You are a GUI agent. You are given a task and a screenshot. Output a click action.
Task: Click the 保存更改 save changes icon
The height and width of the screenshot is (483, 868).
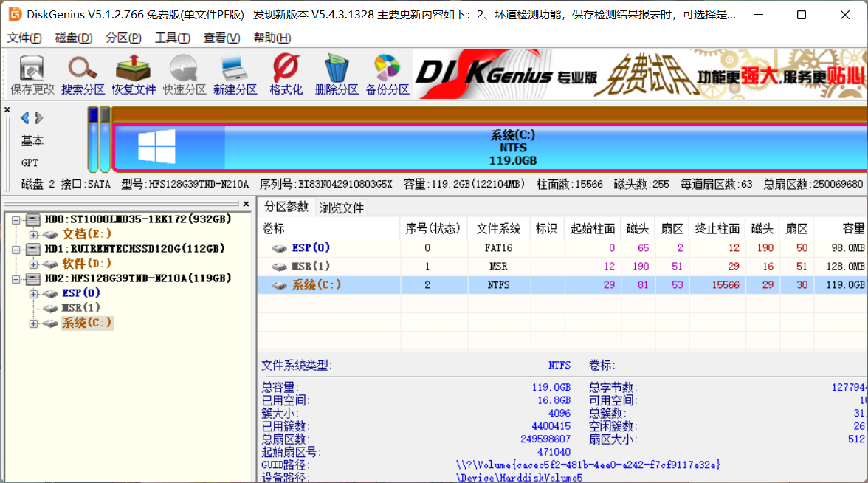32,75
